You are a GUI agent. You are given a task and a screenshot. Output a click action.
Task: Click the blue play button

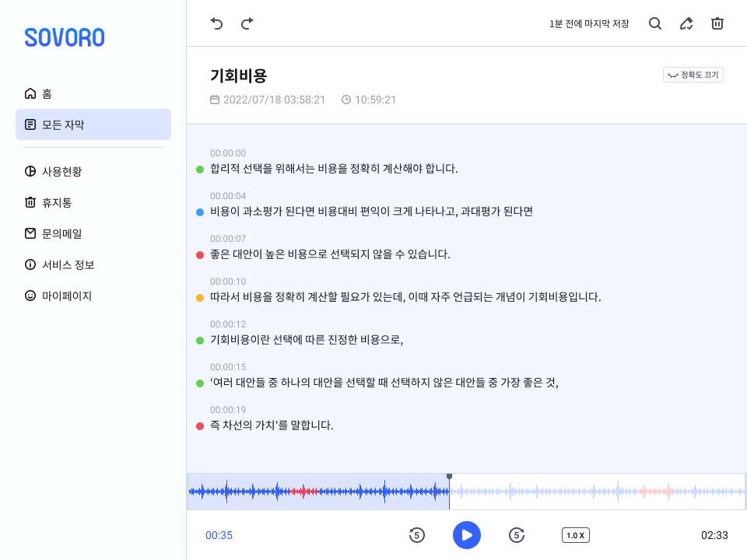click(467, 535)
